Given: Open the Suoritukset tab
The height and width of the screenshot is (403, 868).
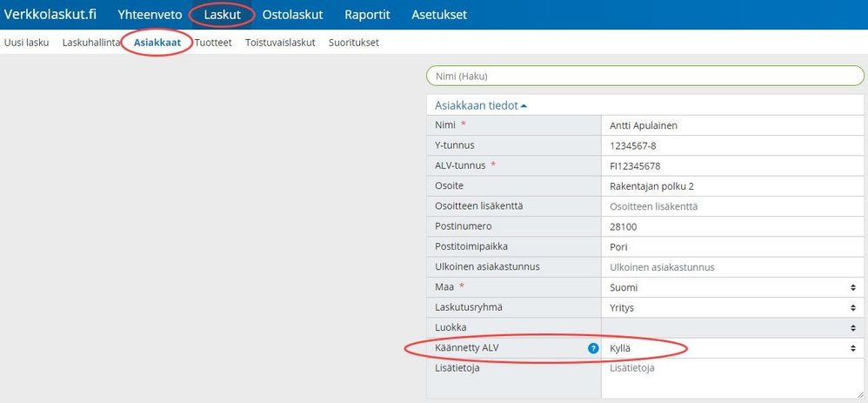Looking at the screenshot, I should (354, 42).
